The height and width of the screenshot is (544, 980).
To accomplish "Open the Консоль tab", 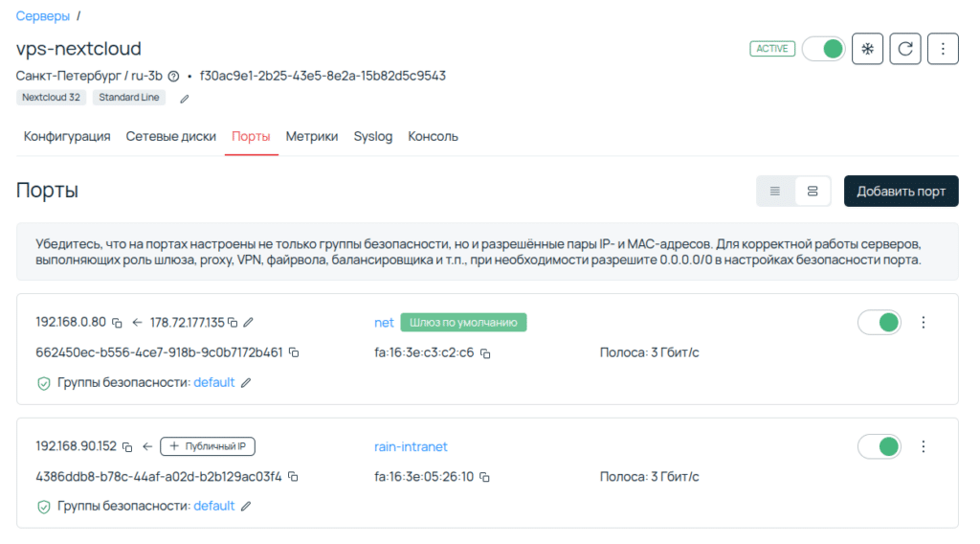I will (433, 136).
